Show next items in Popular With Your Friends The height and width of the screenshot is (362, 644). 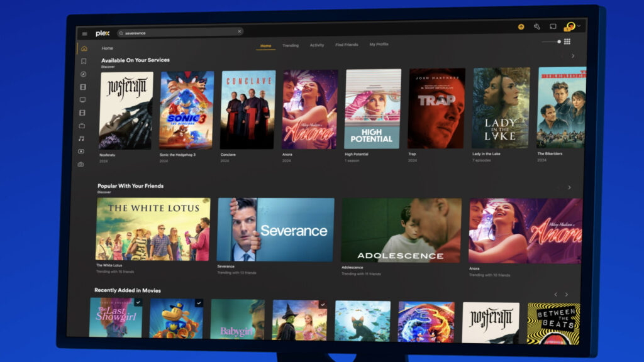tap(569, 187)
